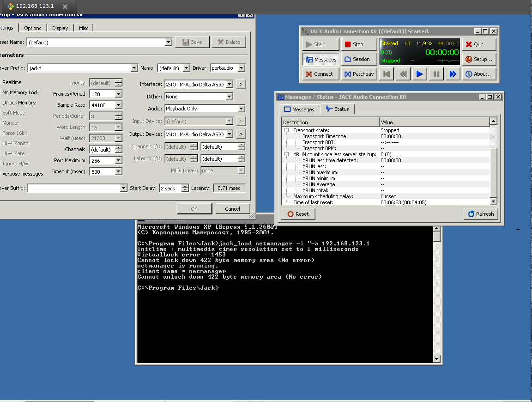Toggle the Realtime checkbox

[x=12, y=82]
